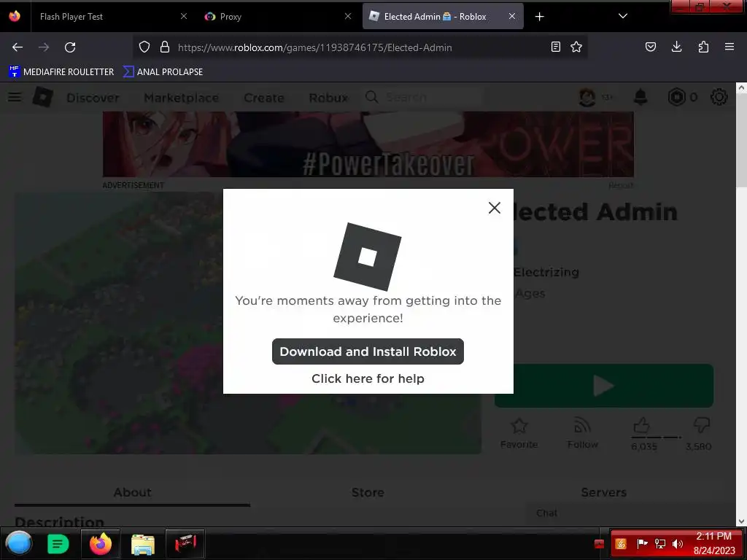Screen dimensions: 747x560
Task: Close the Roblox download dialog
Action: pos(494,208)
